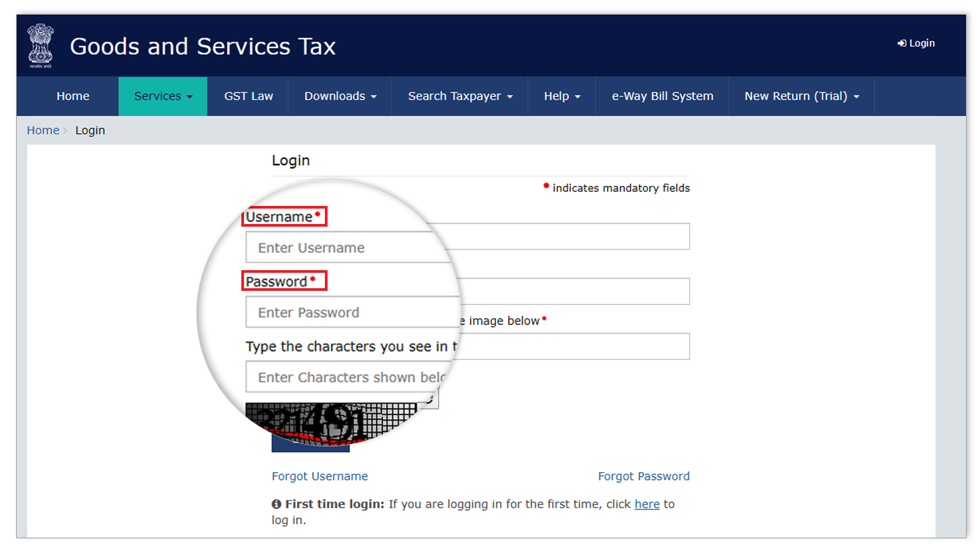Click the captcha image
The image size is (980, 555).
[332, 423]
